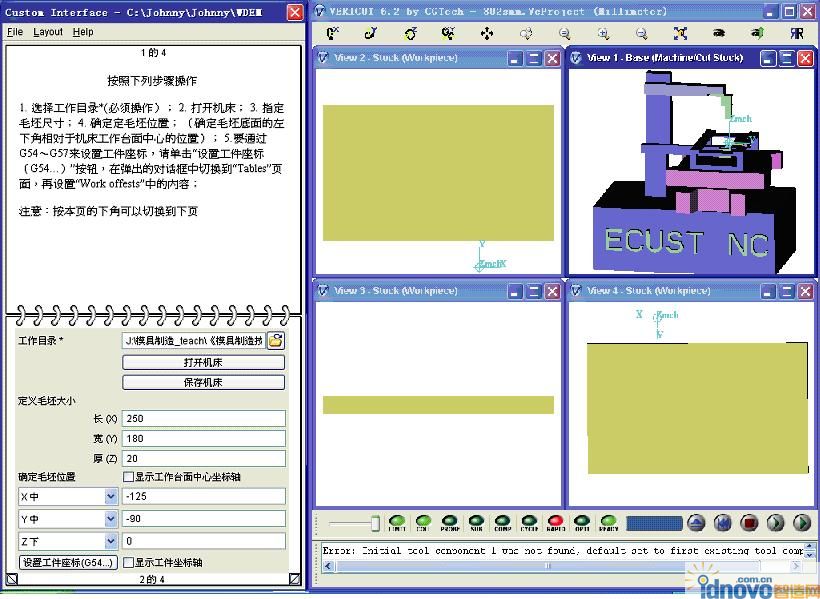Click the 打开机床 button

pos(203,362)
